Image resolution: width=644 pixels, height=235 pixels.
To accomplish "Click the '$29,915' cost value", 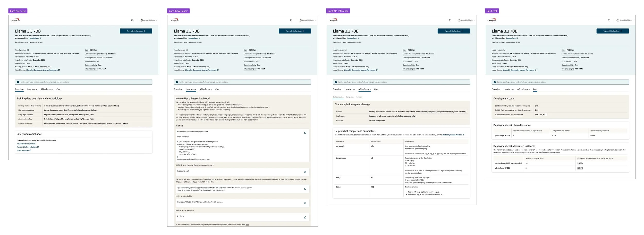I will click(580, 168).
